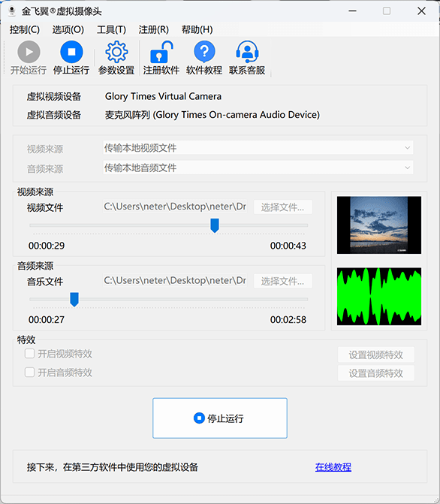Enable 开启音频特效 checkbox
The image size is (440, 504).
tap(29, 373)
